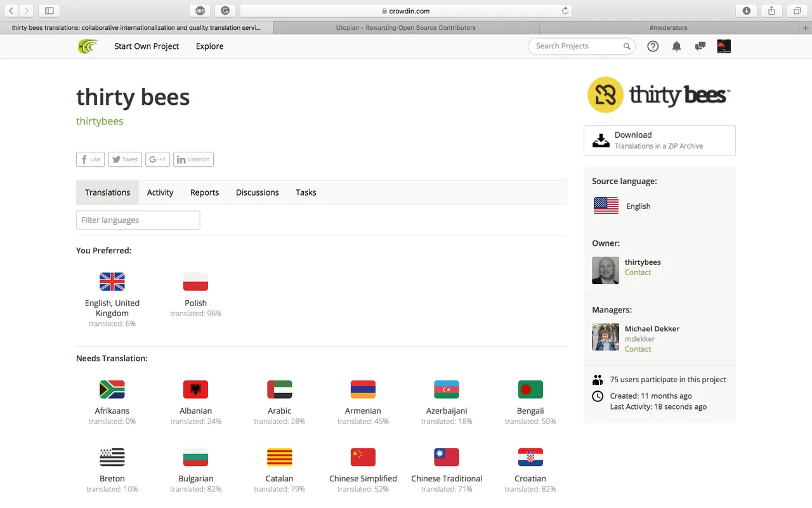The height and width of the screenshot is (508, 812).
Task: Open a new Safari tab with plus
Action: point(806,28)
